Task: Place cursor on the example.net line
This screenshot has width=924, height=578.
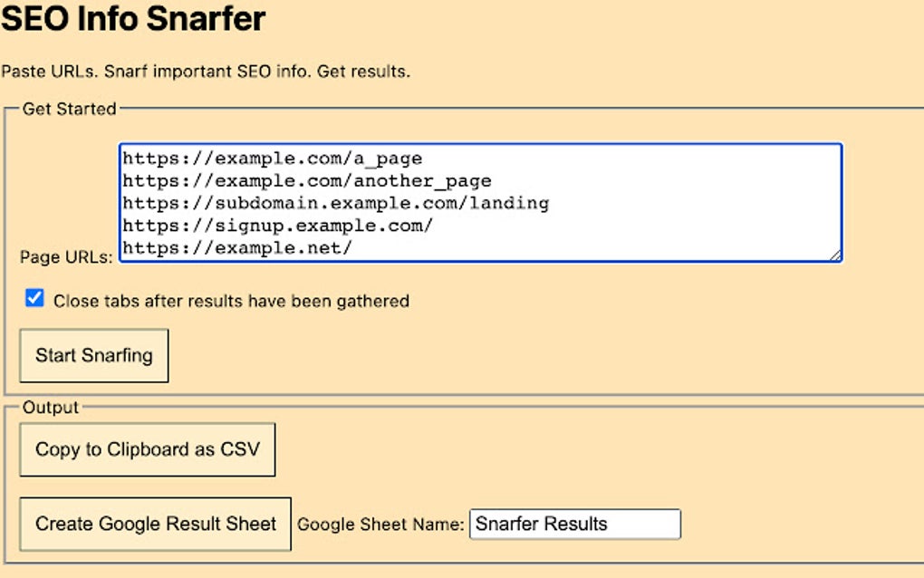Action: 237,247
